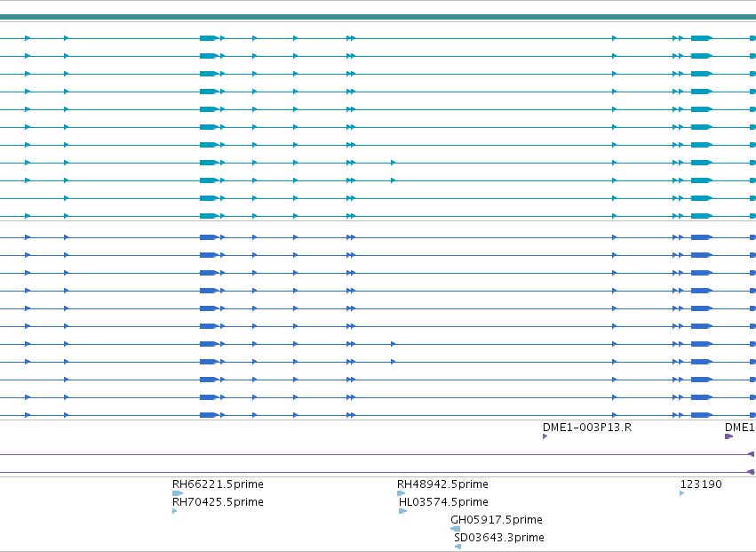This screenshot has width=756, height=552.
Task: Select the SD03643.3prime feature label
Action: tap(499, 538)
